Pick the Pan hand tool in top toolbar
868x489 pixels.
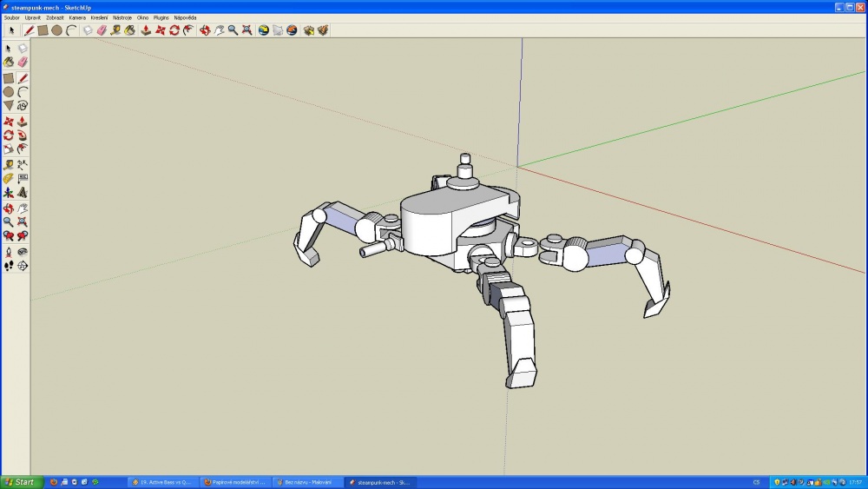(x=220, y=30)
